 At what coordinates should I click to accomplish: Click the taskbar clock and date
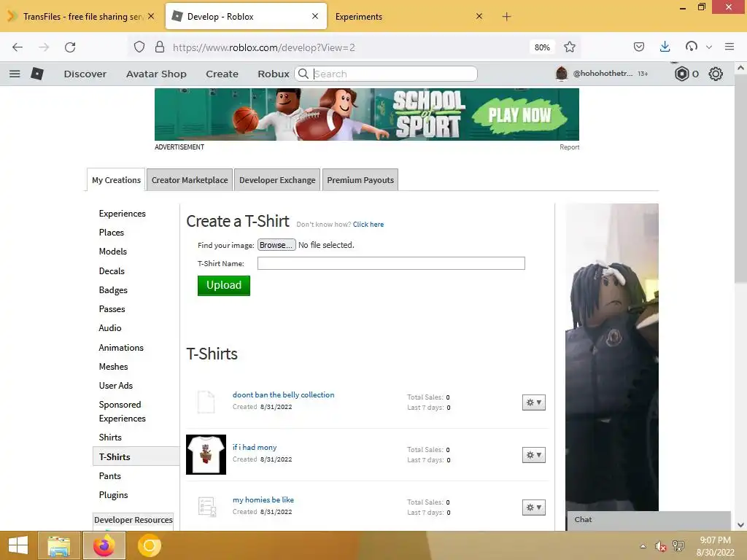(x=715, y=546)
